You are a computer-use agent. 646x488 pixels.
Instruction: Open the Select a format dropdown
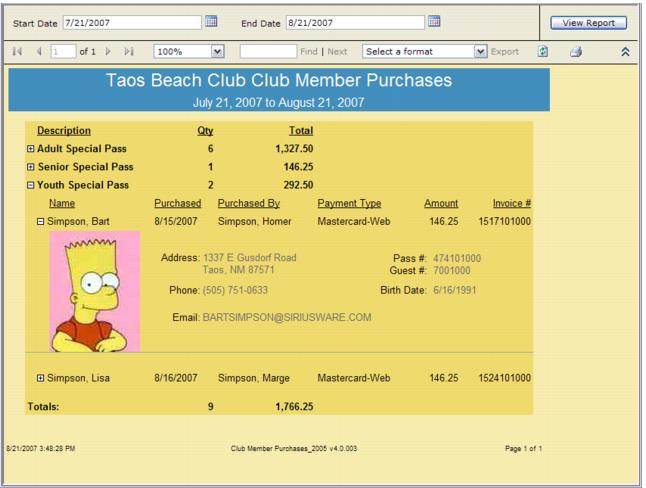click(x=481, y=48)
